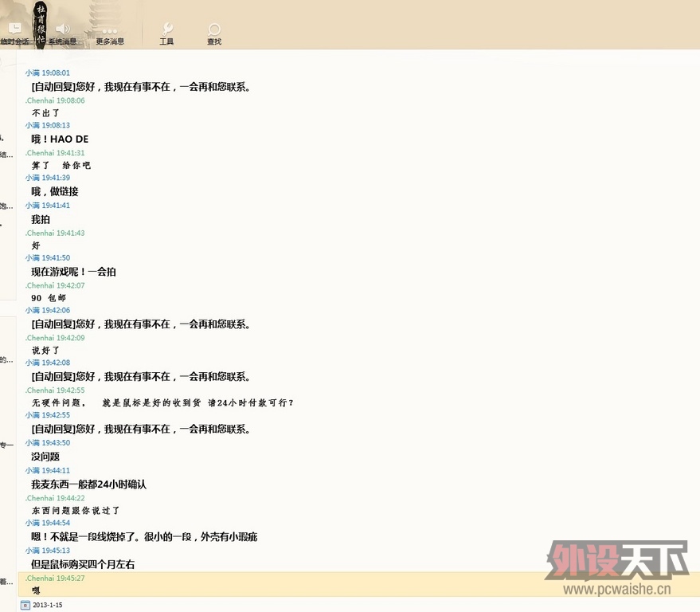Select the auto-reply message under 小满 19:08:01
700x612 pixels.
point(140,87)
